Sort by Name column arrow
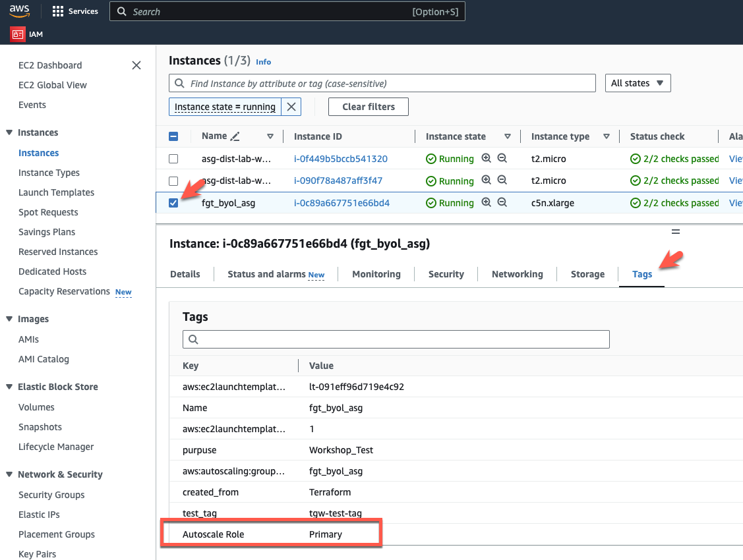743x560 pixels. (270, 136)
